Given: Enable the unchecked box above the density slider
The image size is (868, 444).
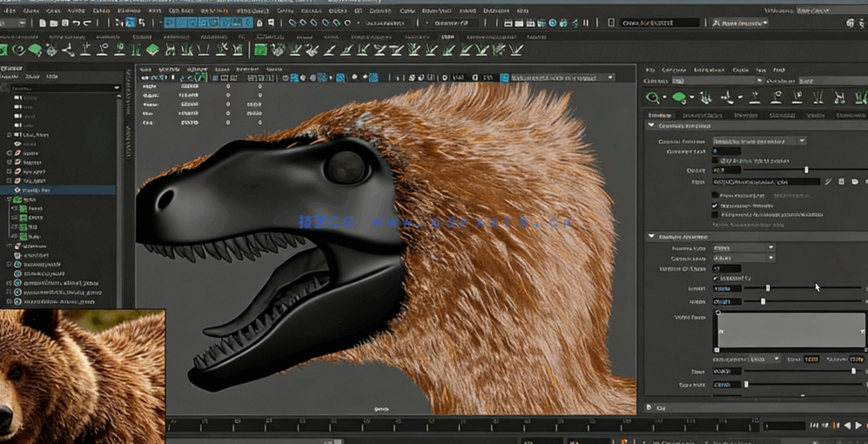Looking at the screenshot, I should point(716,161).
